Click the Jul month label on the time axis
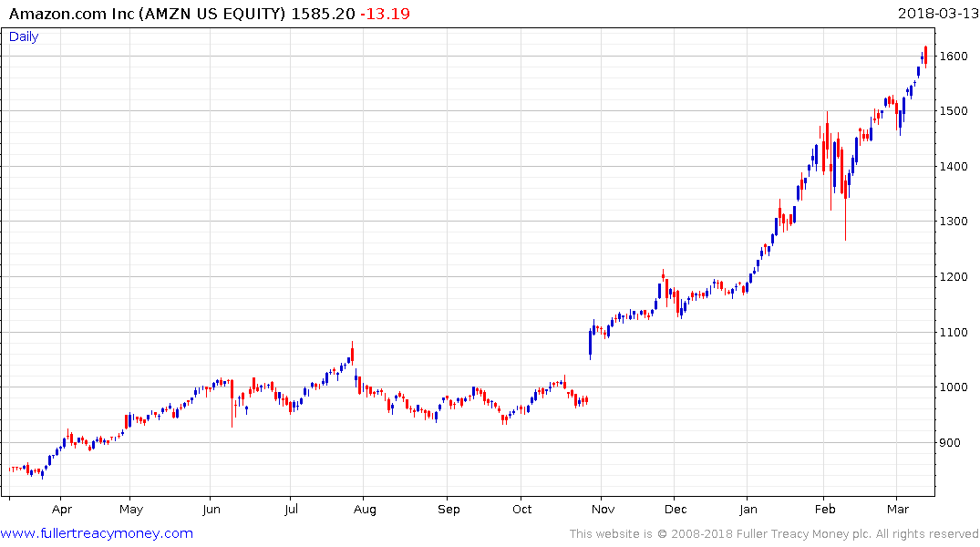 291,510
